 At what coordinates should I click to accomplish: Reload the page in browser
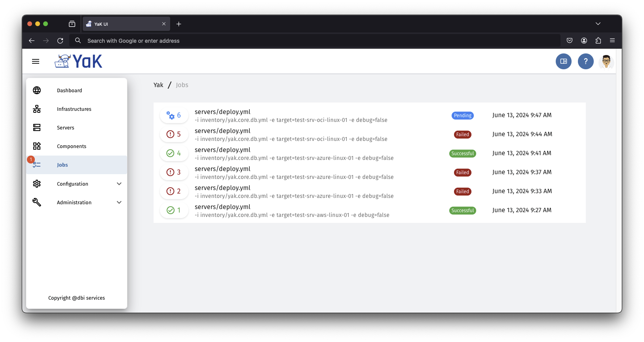60,41
